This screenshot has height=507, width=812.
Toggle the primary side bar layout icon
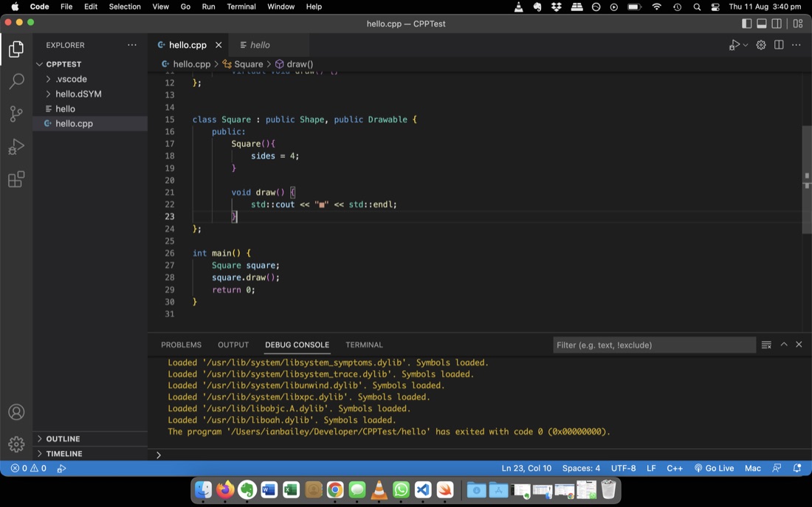tap(747, 24)
